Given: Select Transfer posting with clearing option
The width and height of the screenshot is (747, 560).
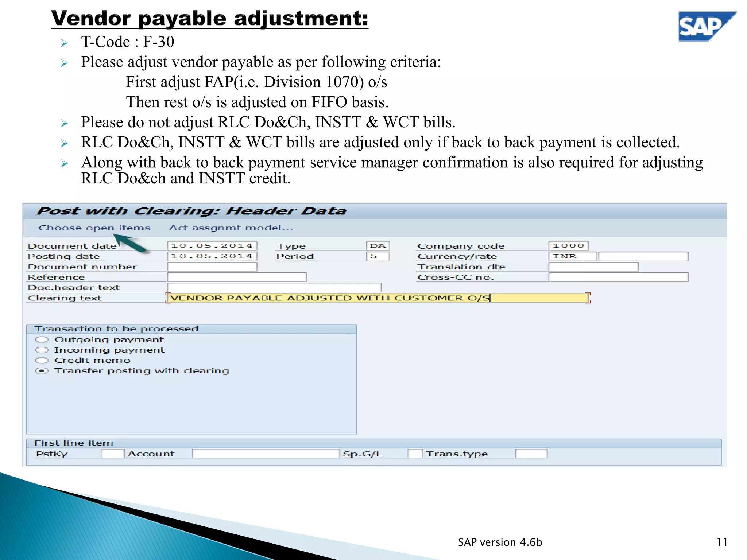Looking at the screenshot, I should click(x=42, y=371).
